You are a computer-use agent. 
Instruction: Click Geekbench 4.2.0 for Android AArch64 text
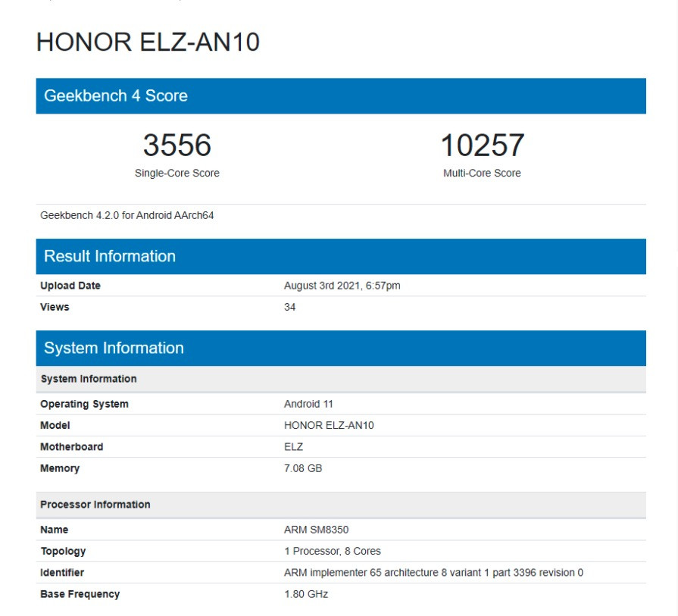click(x=127, y=215)
